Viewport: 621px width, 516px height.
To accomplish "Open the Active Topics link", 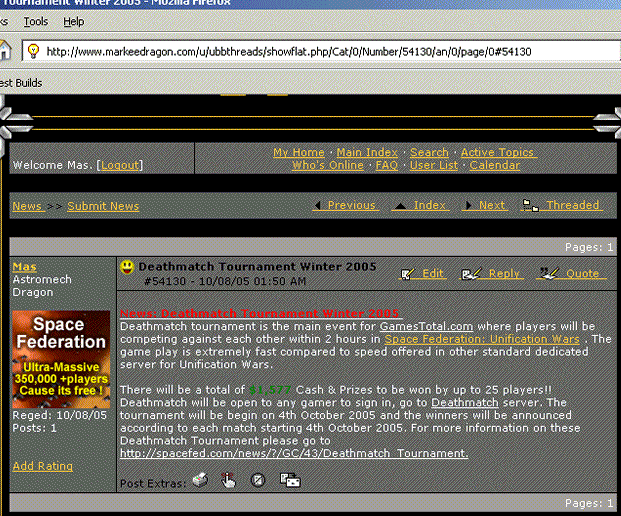I will tap(498, 152).
